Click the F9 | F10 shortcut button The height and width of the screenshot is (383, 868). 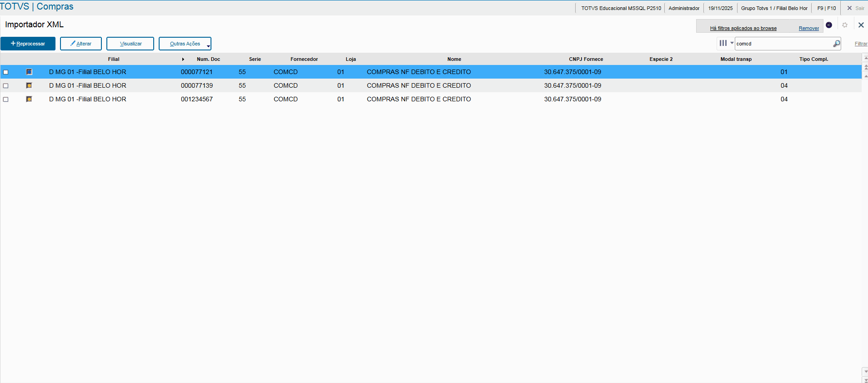[x=827, y=8]
